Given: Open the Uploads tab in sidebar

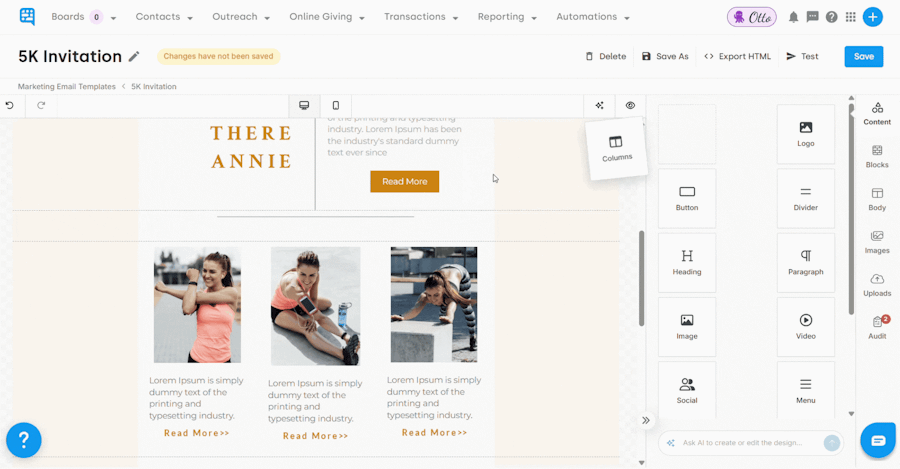Looking at the screenshot, I should (877, 285).
